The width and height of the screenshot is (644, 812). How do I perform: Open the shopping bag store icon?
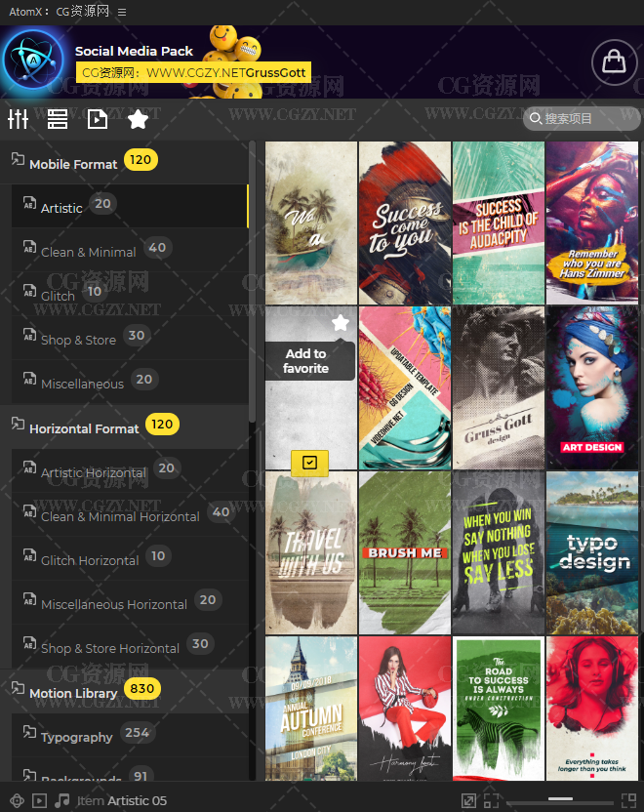pos(614,62)
